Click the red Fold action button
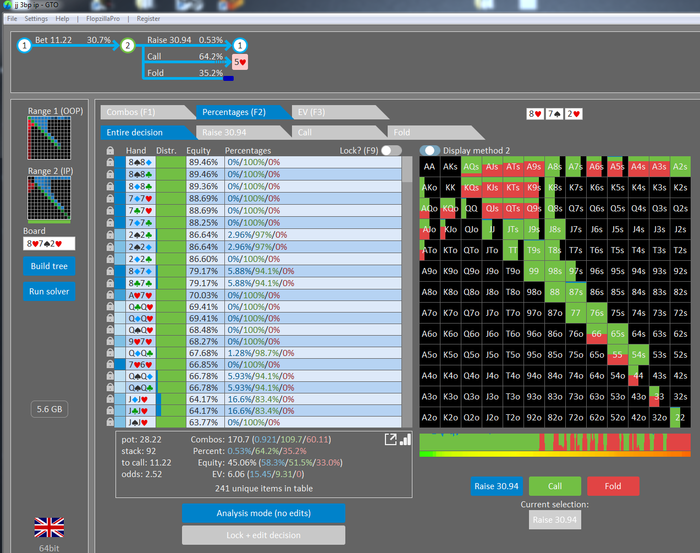This screenshot has height=553, width=700. coord(613,486)
